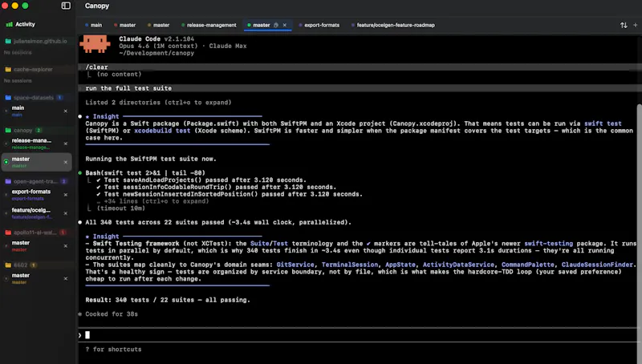Switch to the main tab
This screenshot has width=642, height=364.
(x=93, y=25)
